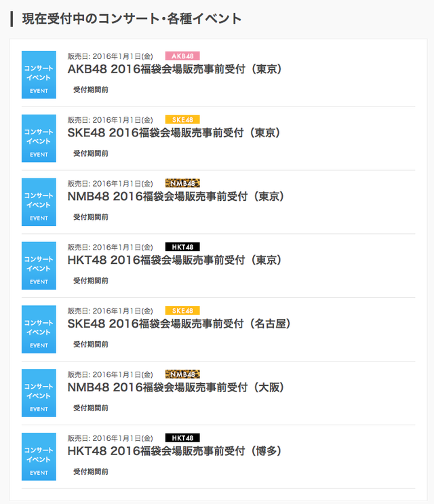Click the event icon for SKE48 Tokyo listing
Viewport: 434px width, 504px height.
click(39, 138)
